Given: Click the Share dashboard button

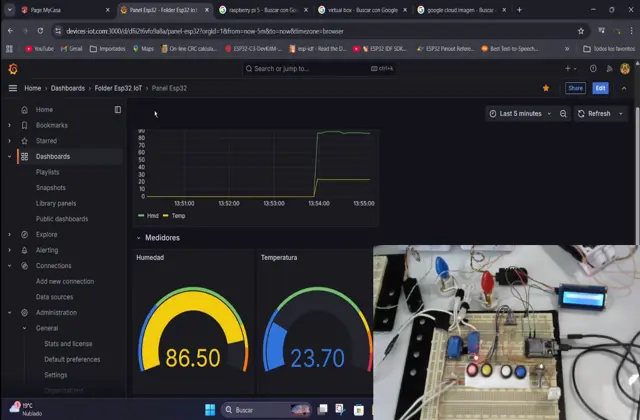Looking at the screenshot, I should [575, 88].
